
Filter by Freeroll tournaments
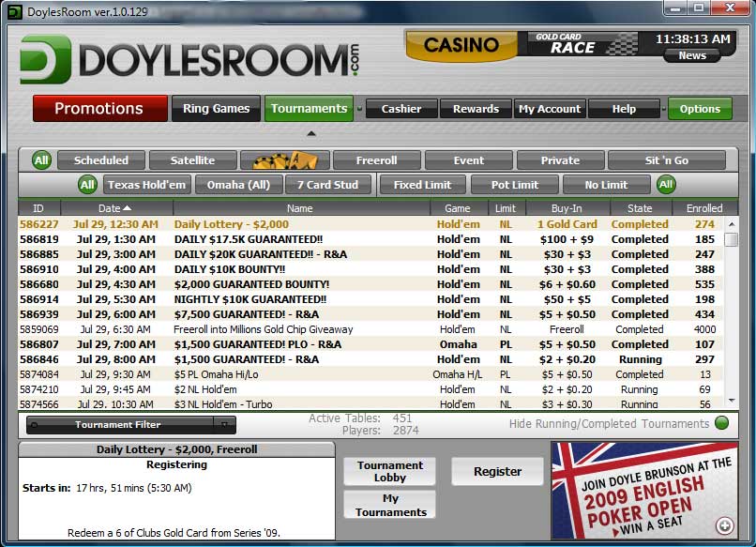pos(376,160)
